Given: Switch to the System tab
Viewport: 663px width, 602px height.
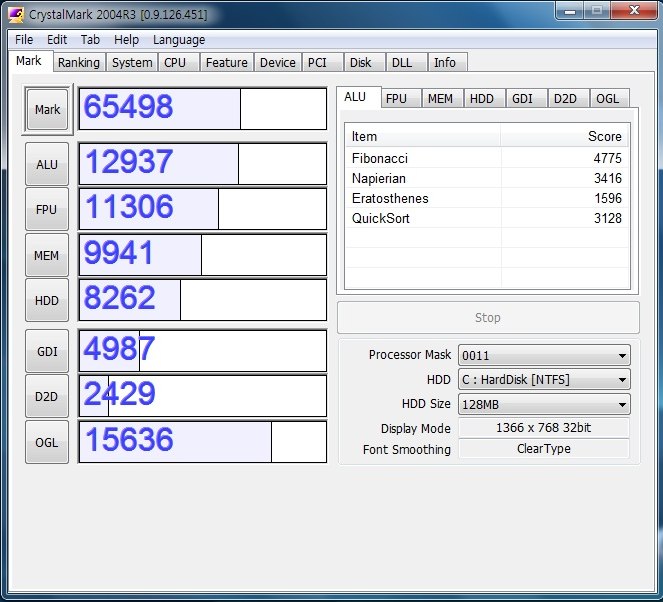Looking at the screenshot, I should (x=132, y=63).
